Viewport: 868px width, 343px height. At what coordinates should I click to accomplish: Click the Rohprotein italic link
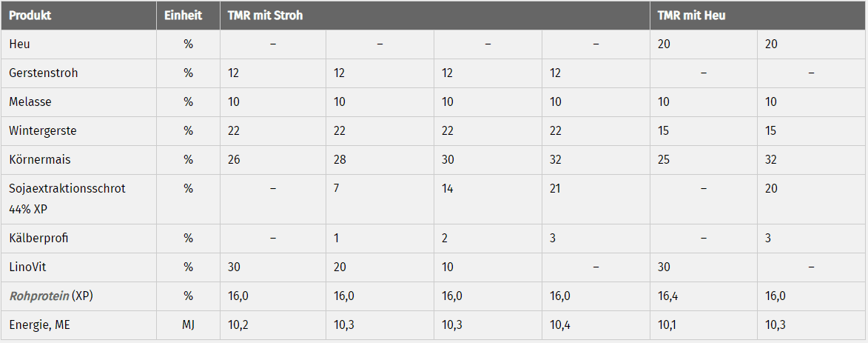[x=39, y=296]
